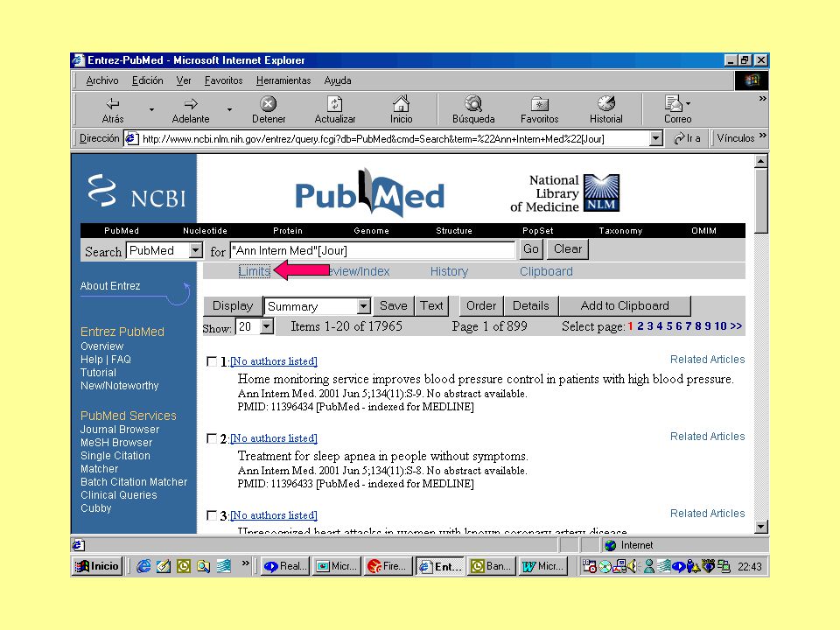Open the Search database dropdown showing PubMed
Image resolution: width=840 pixels, height=630 pixels.
tap(195, 250)
